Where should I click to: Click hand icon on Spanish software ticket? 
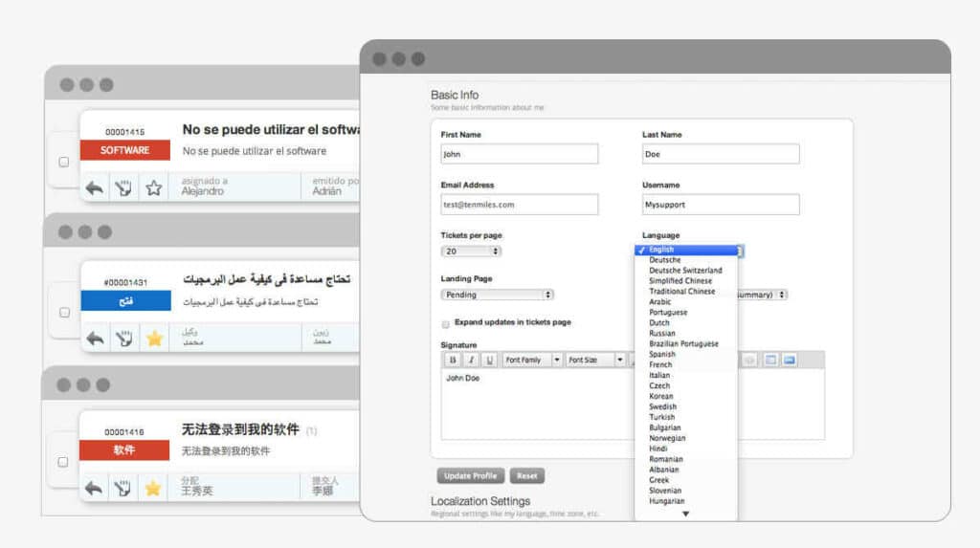pos(123,187)
